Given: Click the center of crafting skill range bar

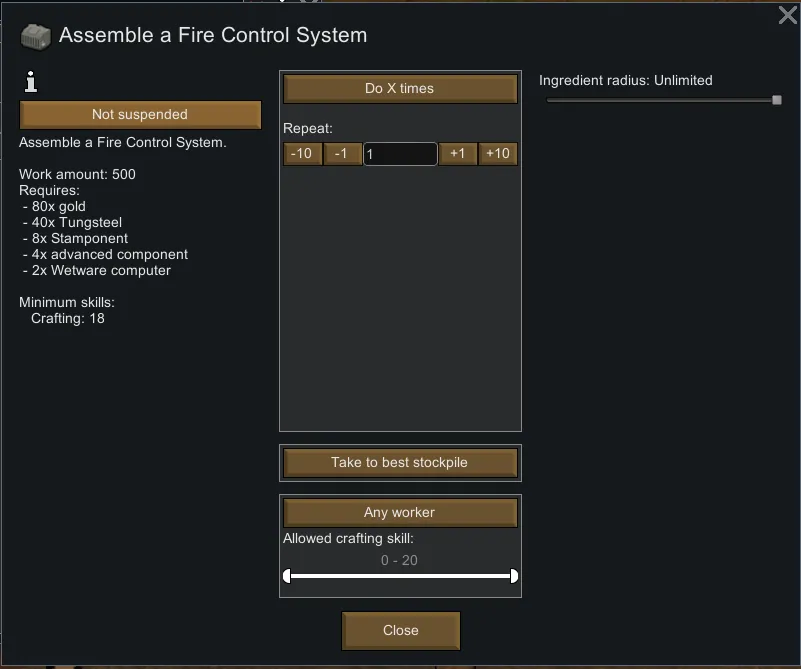Looking at the screenshot, I should (400, 576).
